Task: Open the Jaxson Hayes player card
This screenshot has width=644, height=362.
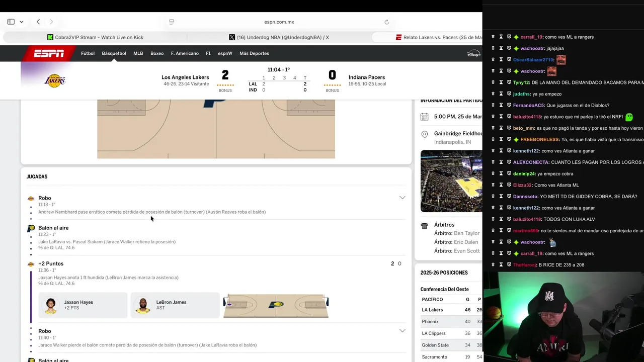Action: [83, 305]
